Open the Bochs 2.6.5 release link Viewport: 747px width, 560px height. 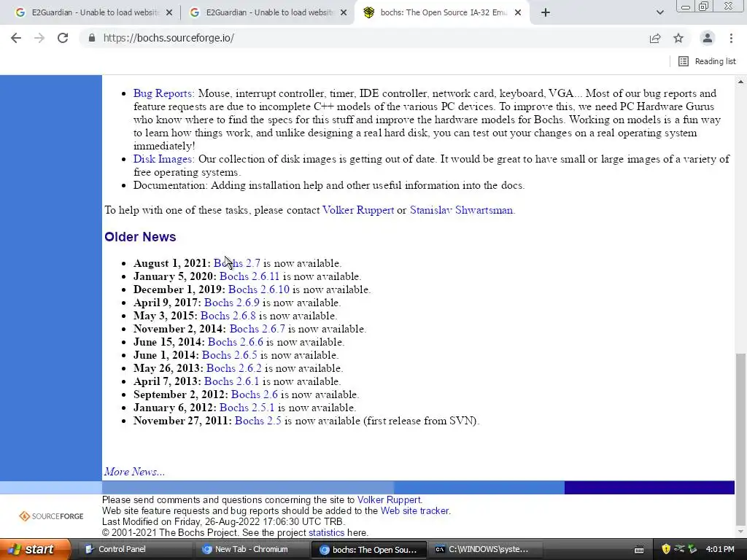pos(230,355)
